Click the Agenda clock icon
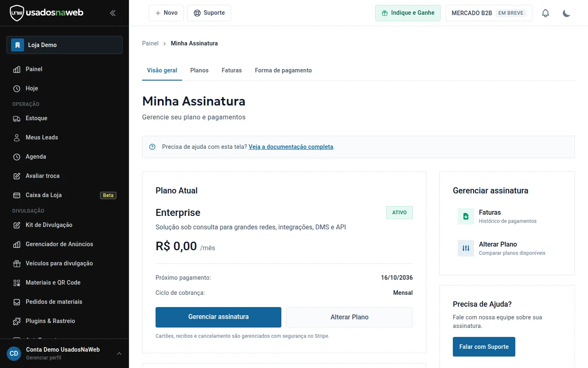The width and height of the screenshot is (588, 368). click(17, 157)
